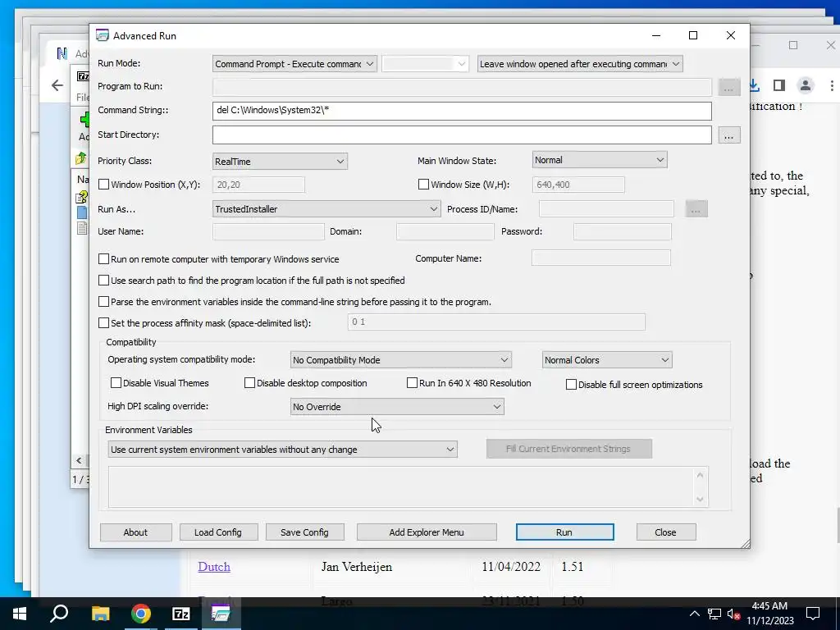Toggle Parse environment variables checkbox
Viewport: 840px width, 630px height.
click(x=104, y=302)
